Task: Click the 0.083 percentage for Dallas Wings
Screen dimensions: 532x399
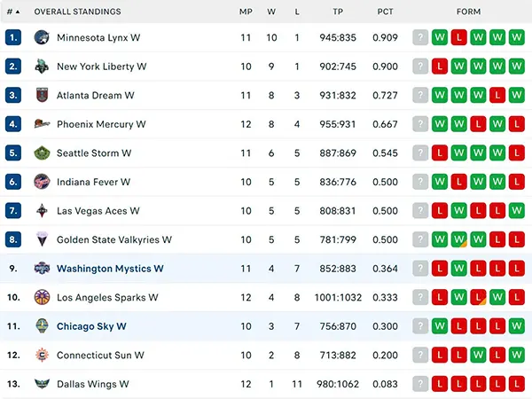Action: [x=385, y=384]
